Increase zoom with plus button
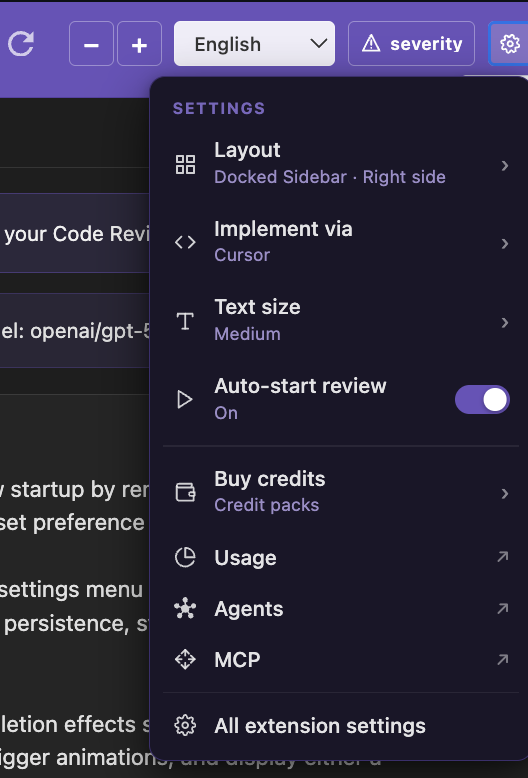Image resolution: width=528 pixels, height=778 pixels. [139, 44]
